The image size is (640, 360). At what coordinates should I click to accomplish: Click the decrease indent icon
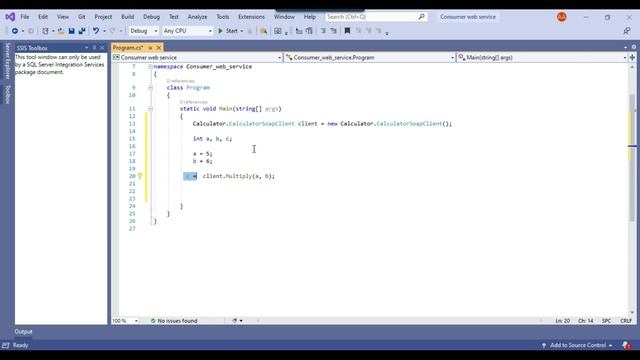(323, 31)
